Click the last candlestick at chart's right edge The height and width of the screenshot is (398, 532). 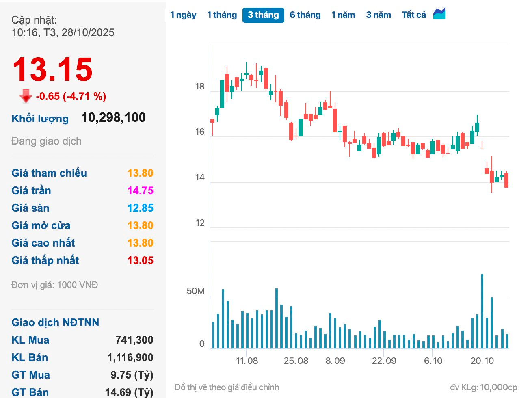coord(506,180)
